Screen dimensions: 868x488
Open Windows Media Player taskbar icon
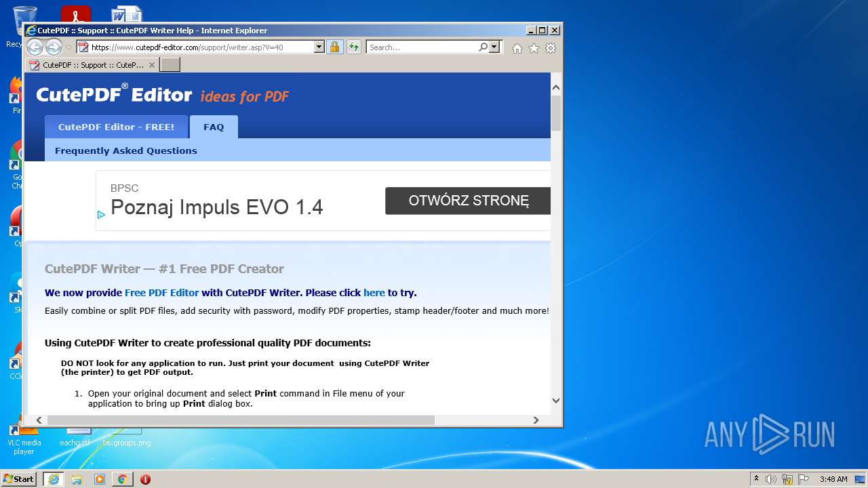pos(100,479)
